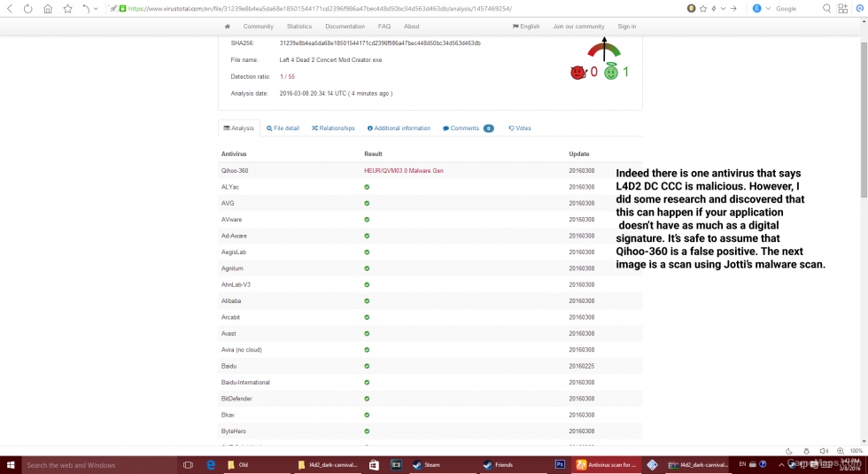
Task: Click the VirusTotal home icon
Action: [x=227, y=26]
